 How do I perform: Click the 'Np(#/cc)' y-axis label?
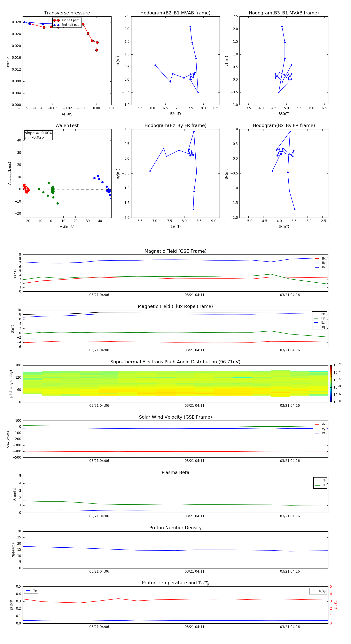click(x=13, y=550)
